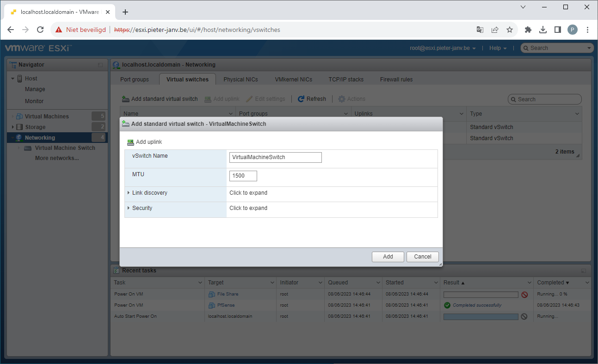Expand the Link discovery section
Image resolution: width=598 pixels, height=364 pixels.
pos(129,193)
